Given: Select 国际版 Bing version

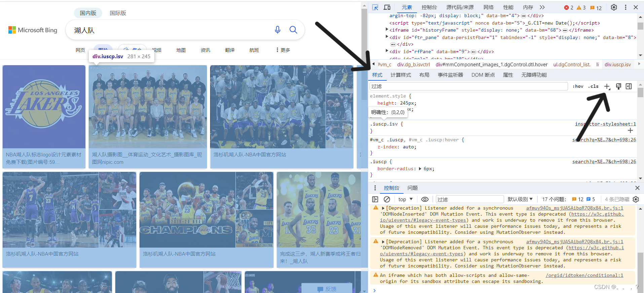Looking at the screenshot, I should (x=118, y=13).
